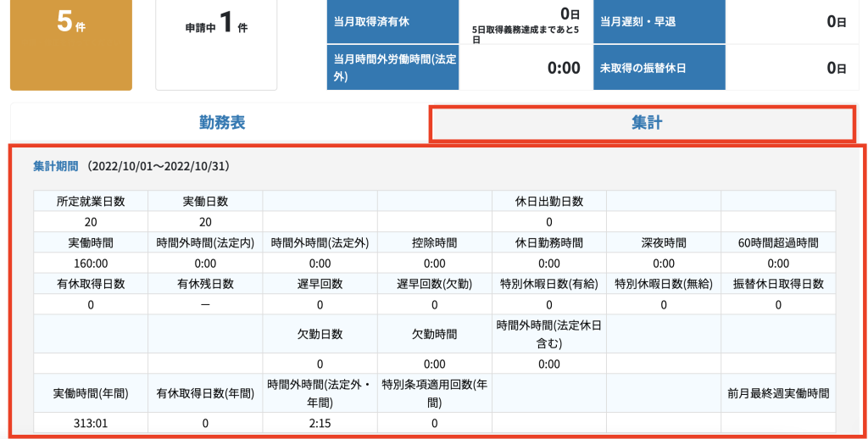The width and height of the screenshot is (868, 439).
Task: Select the 160:00 実働時間 value cell
Action: pyautogui.click(x=91, y=264)
